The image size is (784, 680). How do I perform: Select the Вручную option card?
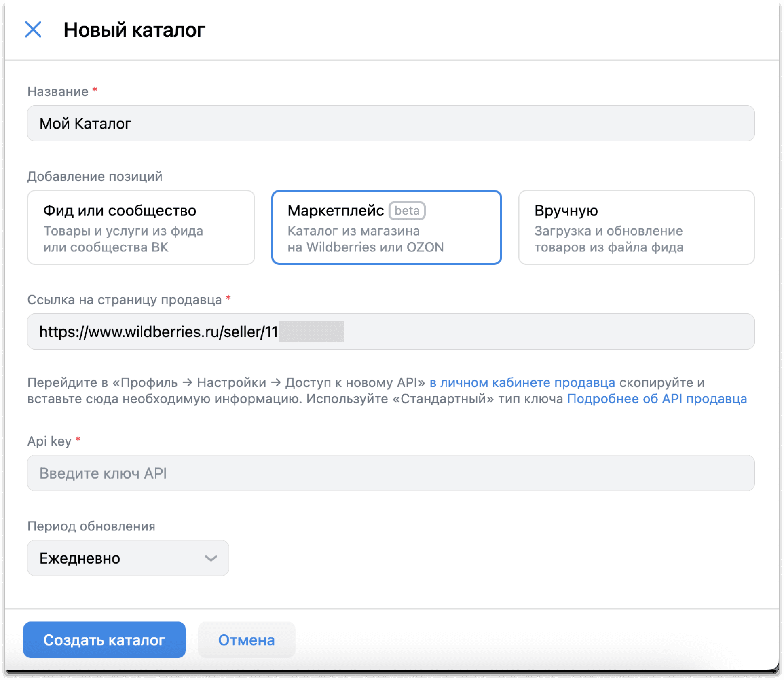636,228
